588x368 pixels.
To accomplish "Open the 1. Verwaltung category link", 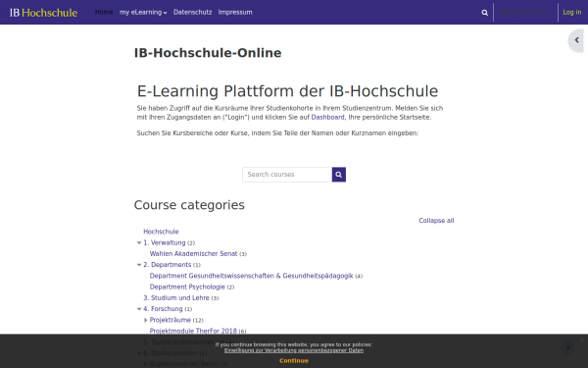I will [x=165, y=243].
